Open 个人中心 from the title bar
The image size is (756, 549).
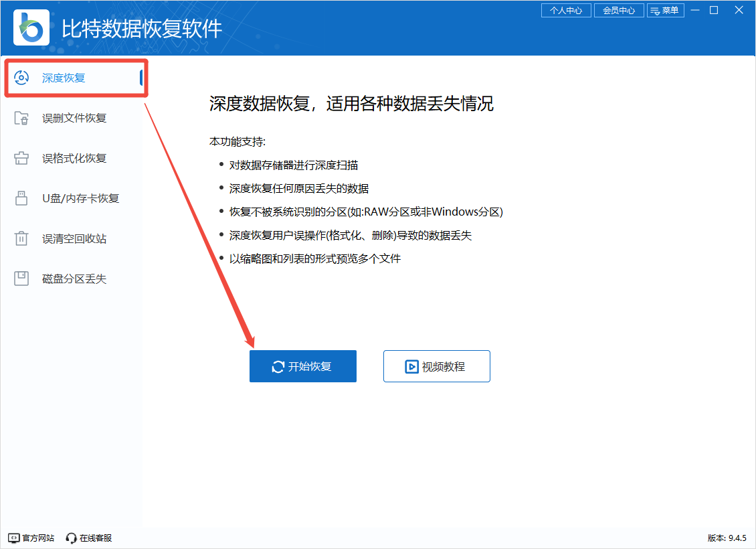[x=566, y=10]
